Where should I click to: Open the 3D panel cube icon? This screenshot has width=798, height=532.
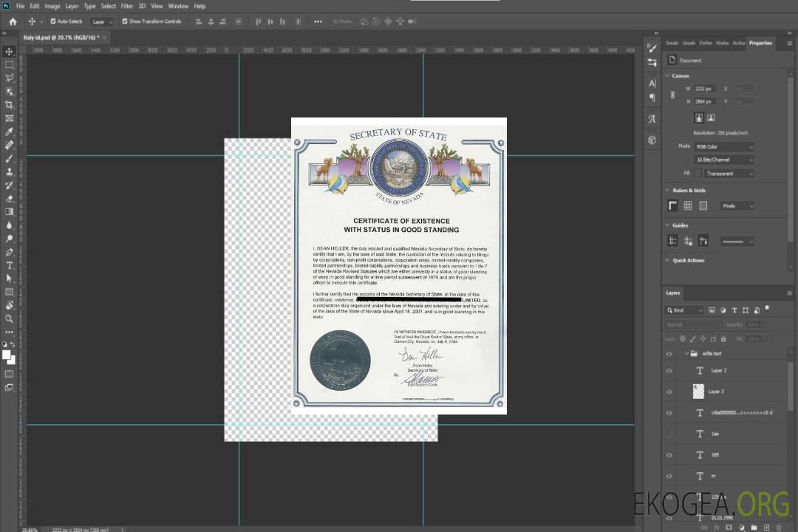click(652, 140)
